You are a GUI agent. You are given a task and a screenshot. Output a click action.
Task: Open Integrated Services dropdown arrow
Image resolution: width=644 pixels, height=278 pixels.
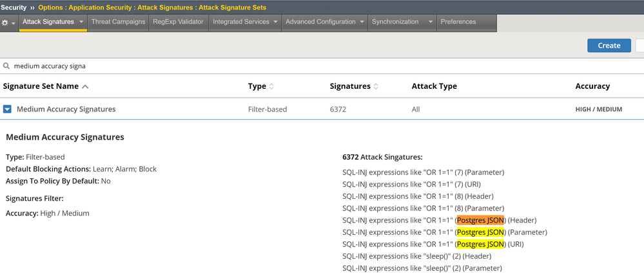[275, 22]
